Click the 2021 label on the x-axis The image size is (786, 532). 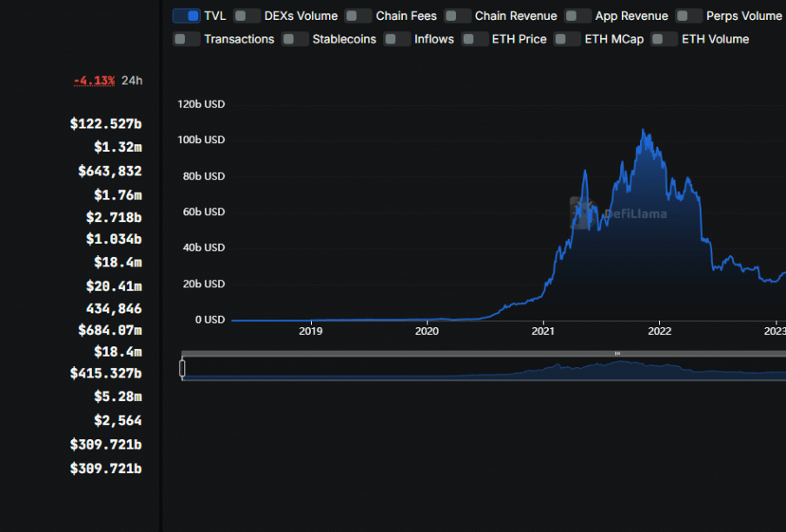pyautogui.click(x=543, y=331)
